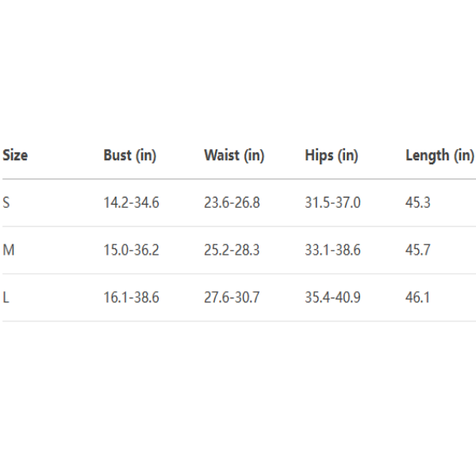Select the Length (in) column header

tap(440, 155)
